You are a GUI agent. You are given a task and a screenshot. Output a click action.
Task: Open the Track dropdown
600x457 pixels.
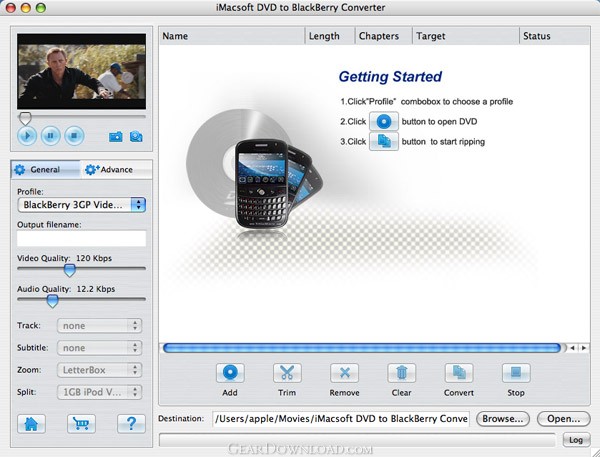click(99, 326)
